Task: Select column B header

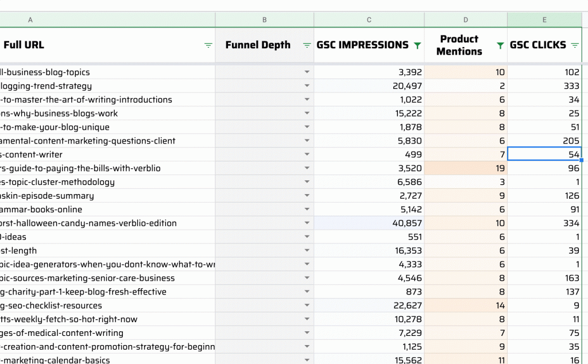Action: 264,20
